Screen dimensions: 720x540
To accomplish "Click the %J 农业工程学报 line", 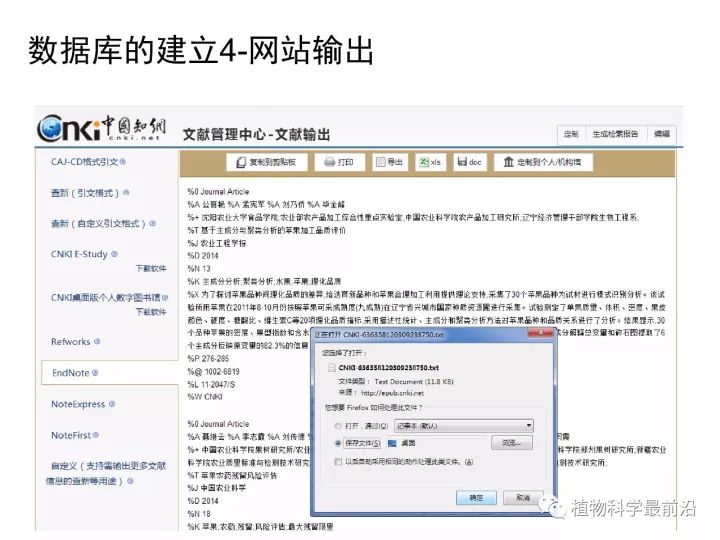I will click(x=217, y=243).
